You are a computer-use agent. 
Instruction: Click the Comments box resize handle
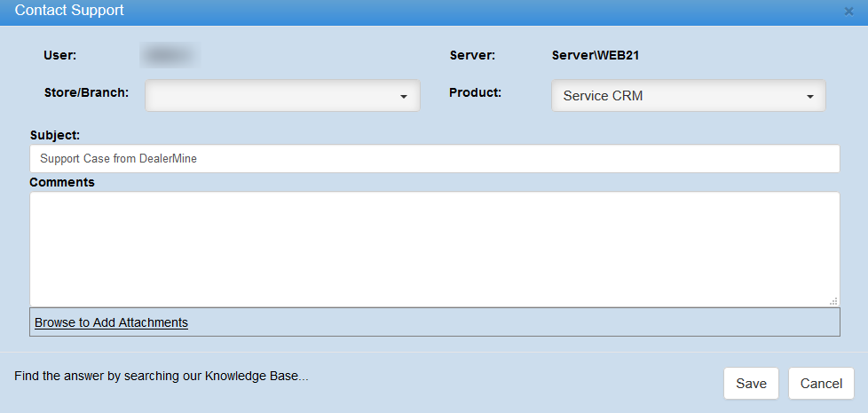tap(833, 301)
